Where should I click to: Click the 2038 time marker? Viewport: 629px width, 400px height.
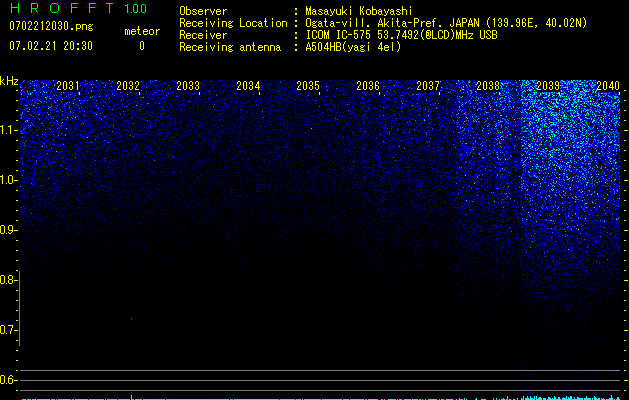coord(488,85)
